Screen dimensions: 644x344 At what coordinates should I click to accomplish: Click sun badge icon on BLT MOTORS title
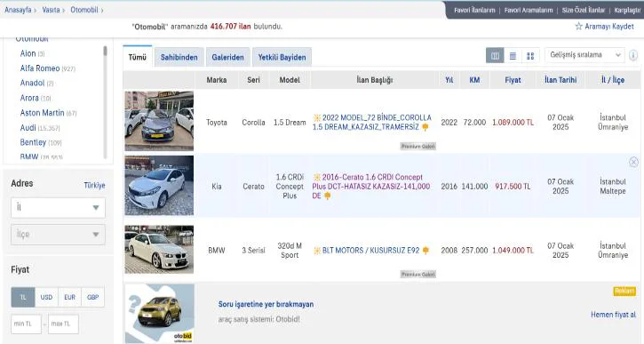click(x=316, y=251)
